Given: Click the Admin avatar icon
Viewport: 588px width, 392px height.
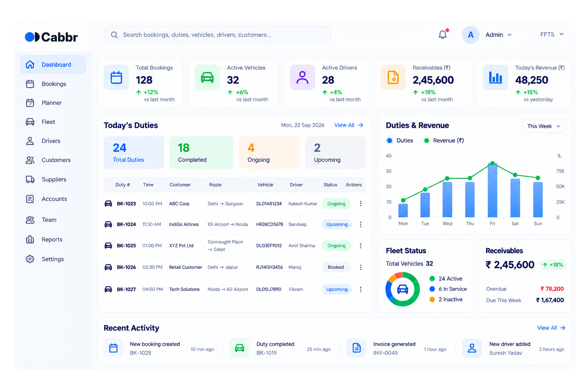Looking at the screenshot, I should pos(471,35).
